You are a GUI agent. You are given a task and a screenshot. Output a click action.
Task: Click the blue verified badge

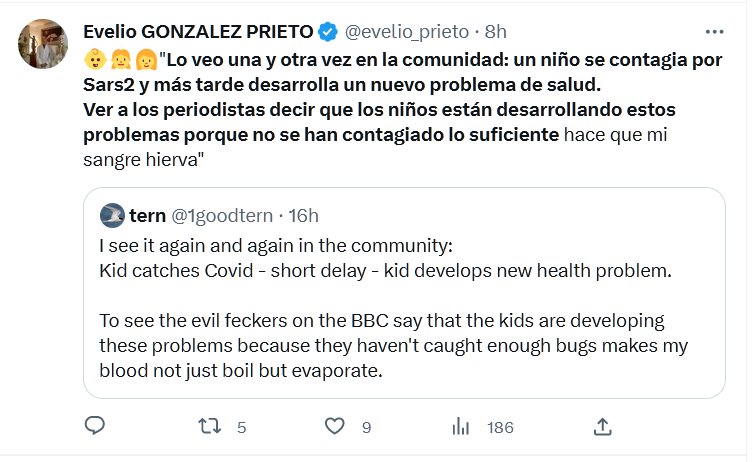(x=328, y=32)
